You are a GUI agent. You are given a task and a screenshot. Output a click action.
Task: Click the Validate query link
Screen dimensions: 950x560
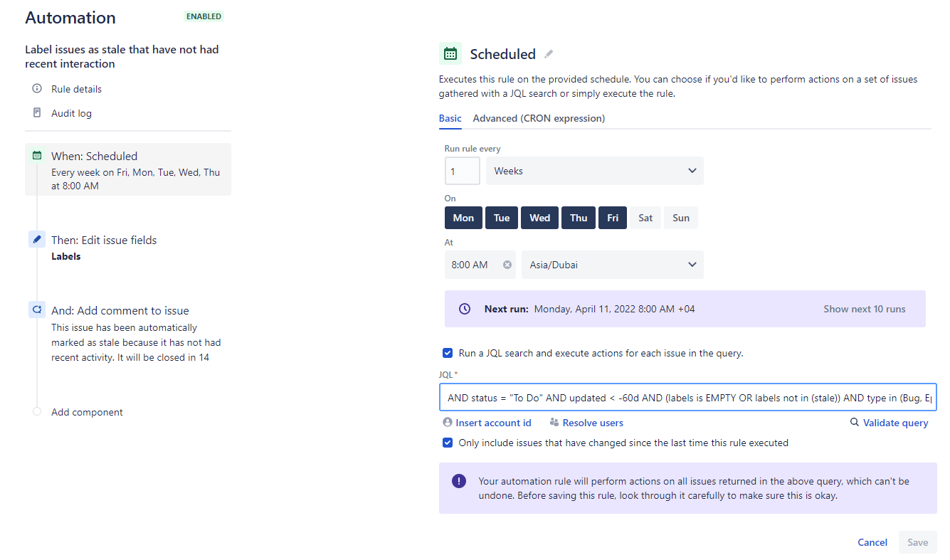pyautogui.click(x=895, y=423)
